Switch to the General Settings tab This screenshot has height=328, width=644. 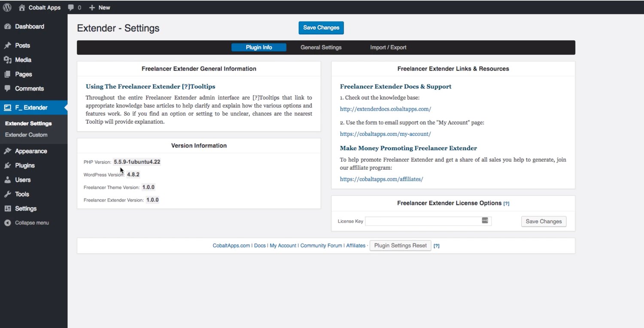[x=321, y=47]
